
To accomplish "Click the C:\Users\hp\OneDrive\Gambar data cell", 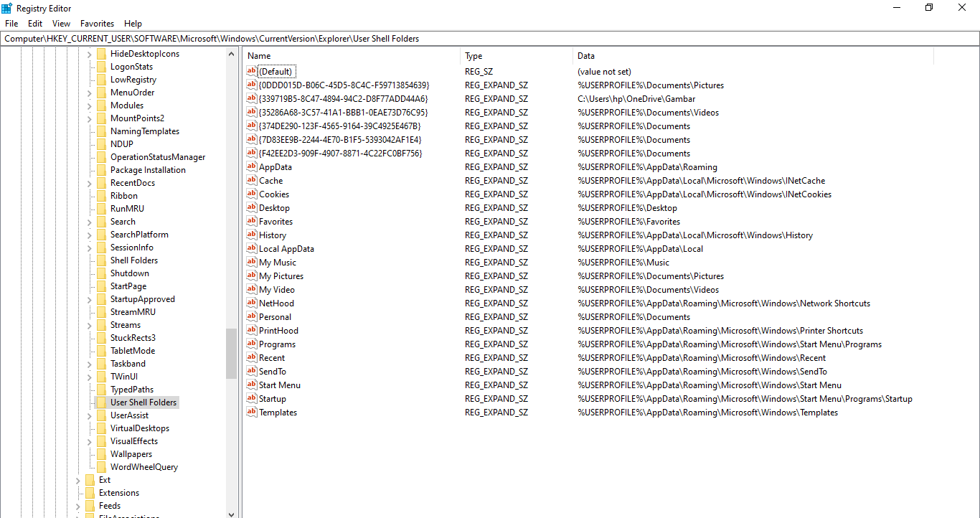I will [x=636, y=99].
